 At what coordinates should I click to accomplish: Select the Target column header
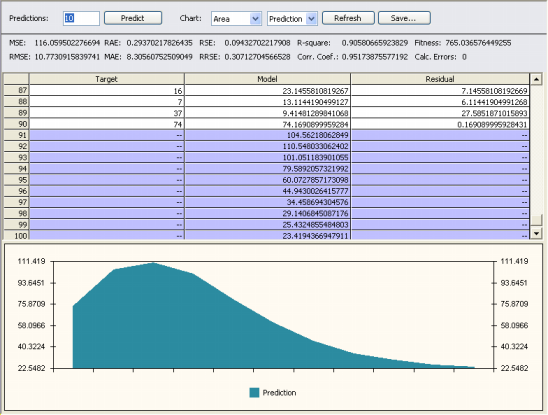point(107,79)
